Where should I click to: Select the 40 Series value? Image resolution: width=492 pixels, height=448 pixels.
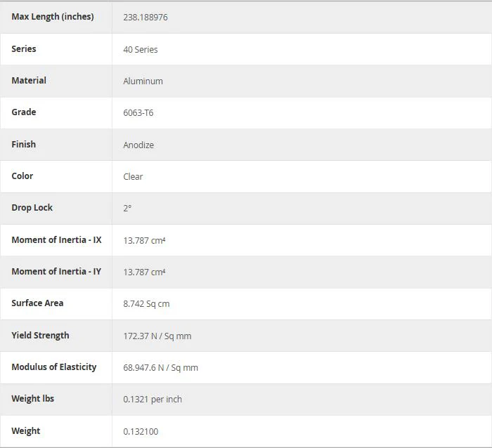[x=141, y=50]
